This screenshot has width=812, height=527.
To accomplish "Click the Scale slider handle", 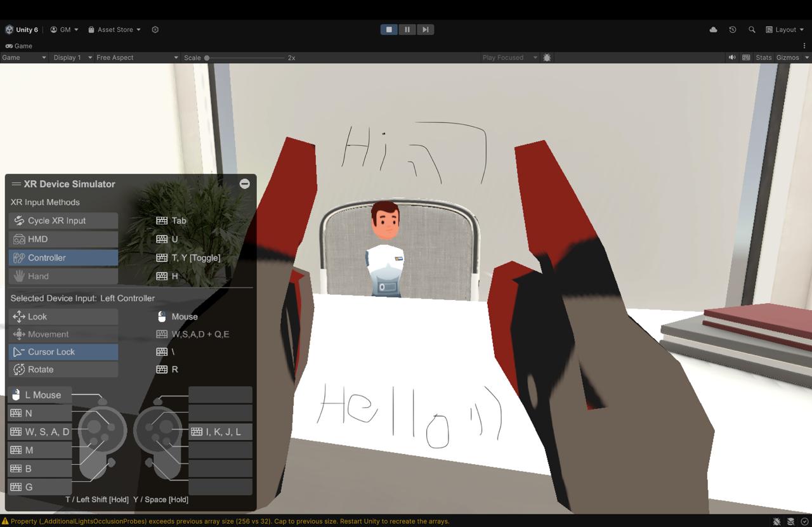I will [x=207, y=58].
